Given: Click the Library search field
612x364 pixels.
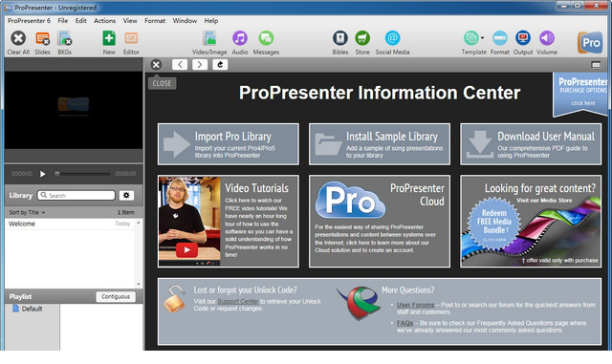Looking at the screenshot, I should [x=76, y=195].
